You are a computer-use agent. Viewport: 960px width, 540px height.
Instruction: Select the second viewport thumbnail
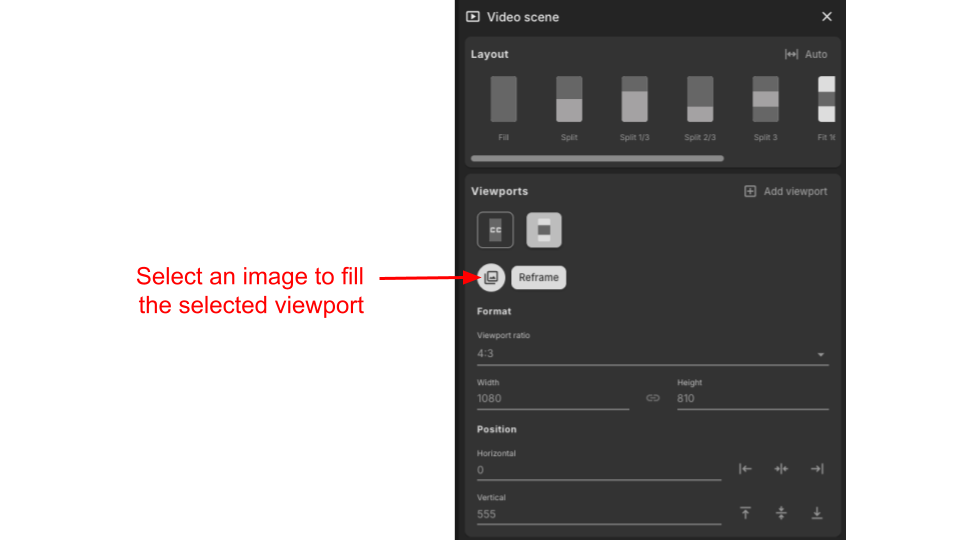(x=544, y=230)
